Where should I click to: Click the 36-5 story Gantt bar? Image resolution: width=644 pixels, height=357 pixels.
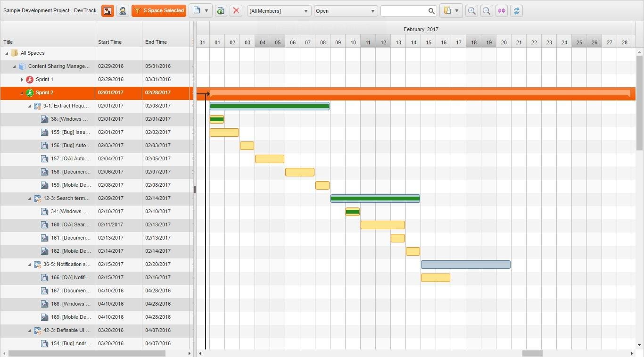tap(466, 265)
